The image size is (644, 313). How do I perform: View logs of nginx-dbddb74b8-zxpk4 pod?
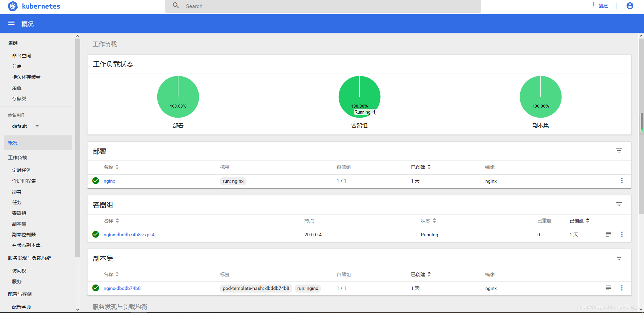608,234
